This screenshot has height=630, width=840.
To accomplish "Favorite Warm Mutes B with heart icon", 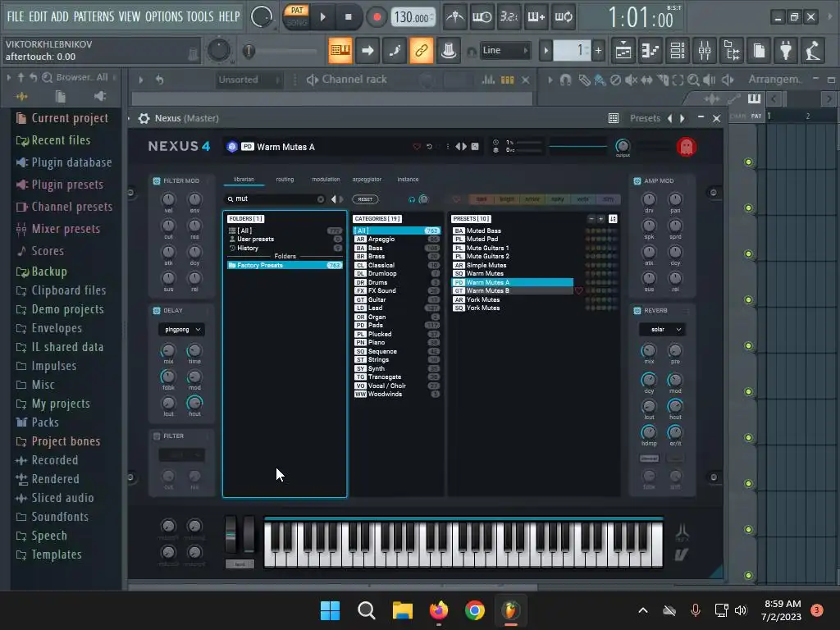I will (x=578, y=291).
